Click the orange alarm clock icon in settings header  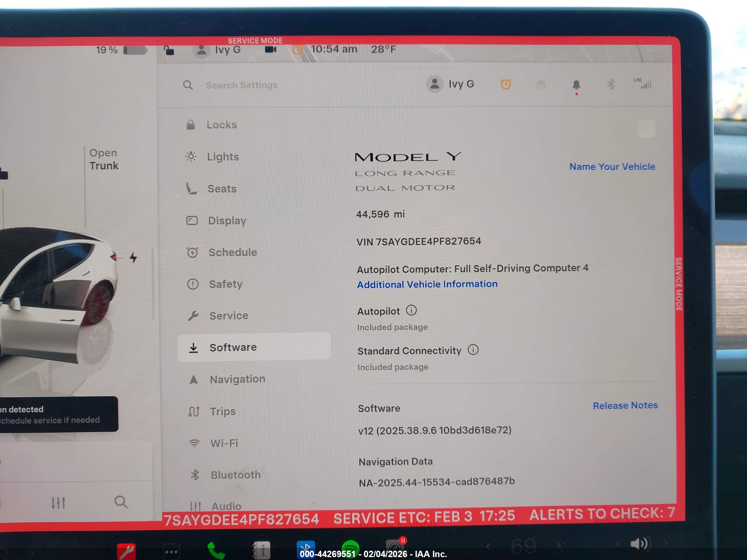point(505,84)
